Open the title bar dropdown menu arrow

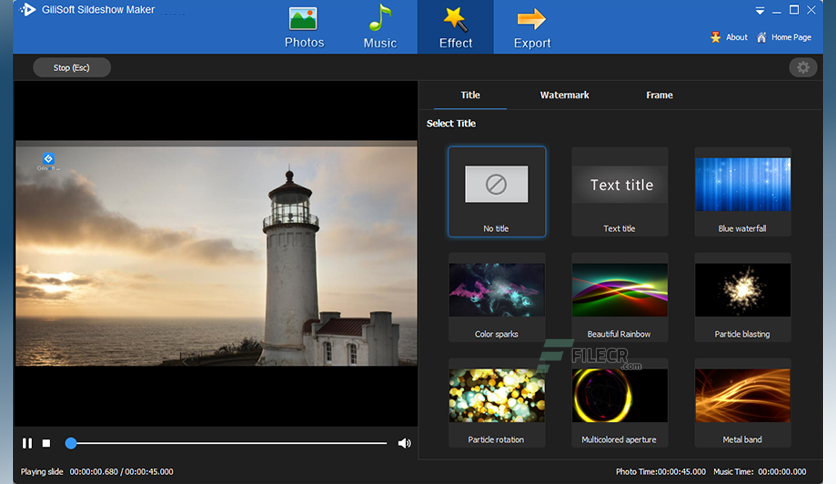760,11
